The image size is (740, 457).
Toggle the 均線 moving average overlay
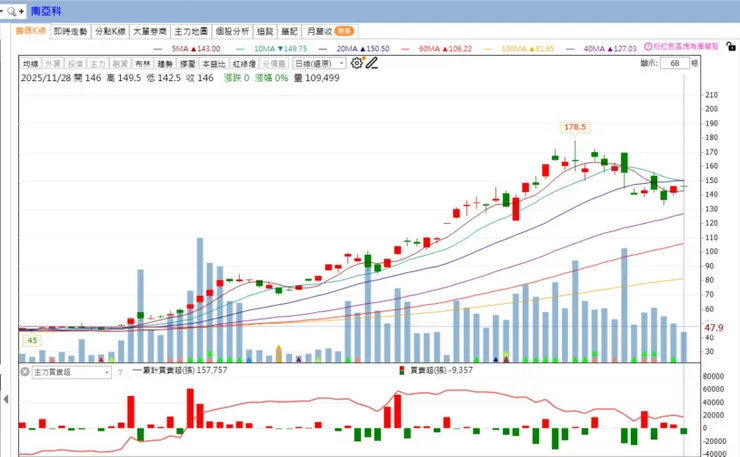point(31,63)
